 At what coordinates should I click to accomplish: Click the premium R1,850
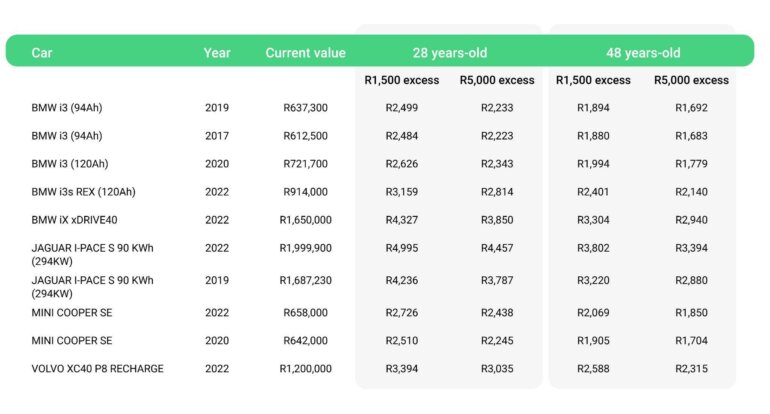tap(691, 312)
